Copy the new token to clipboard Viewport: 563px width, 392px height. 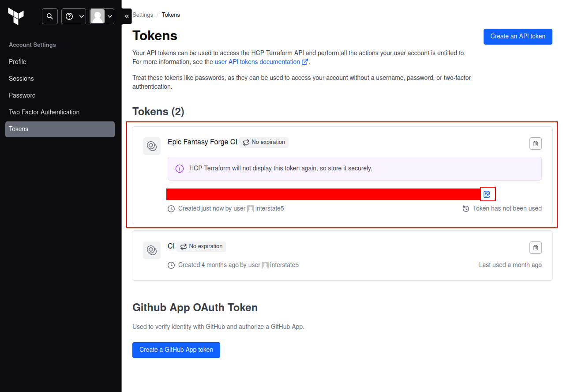coord(487,194)
